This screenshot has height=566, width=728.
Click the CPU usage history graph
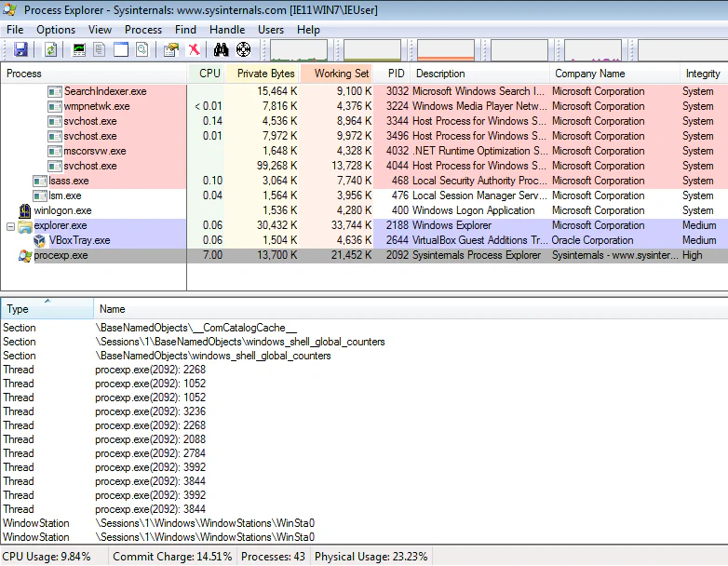click(x=299, y=50)
